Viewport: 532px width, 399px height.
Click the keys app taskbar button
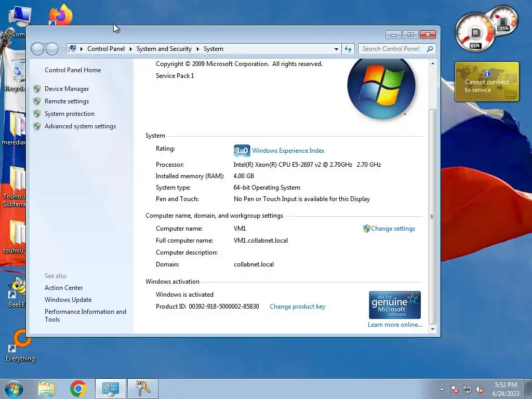point(143,389)
